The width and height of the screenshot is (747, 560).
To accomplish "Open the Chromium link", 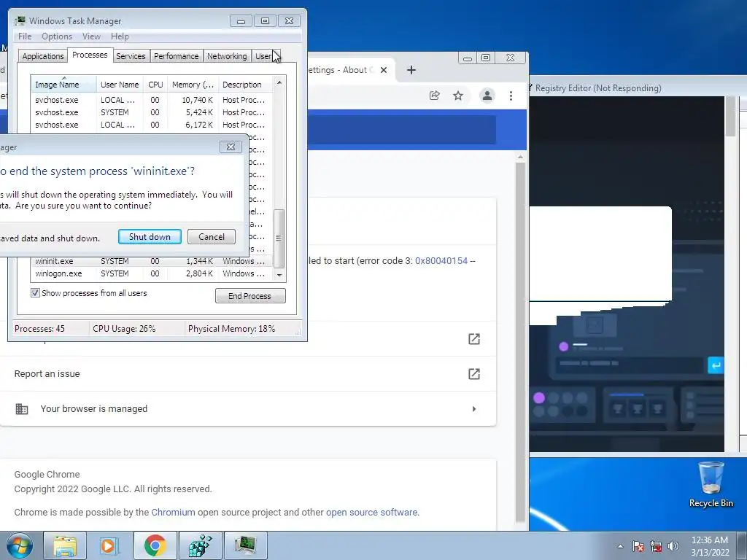I will coord(173,513).
